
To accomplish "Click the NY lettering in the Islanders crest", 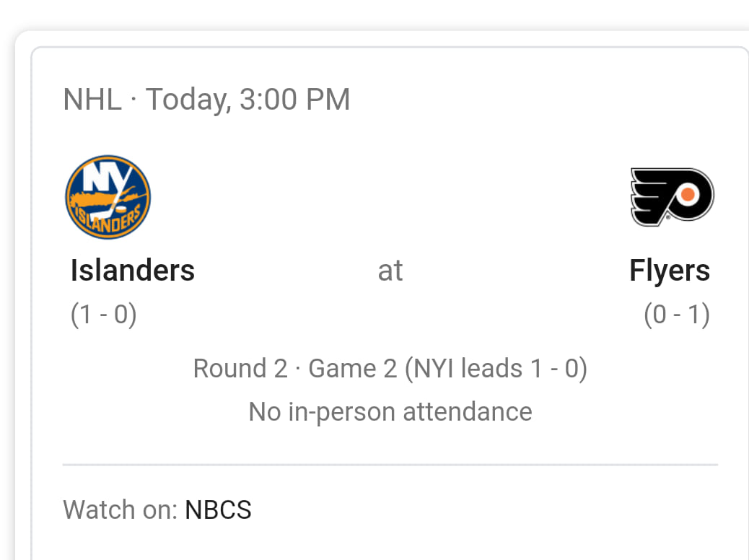I will tap(107, 177).
